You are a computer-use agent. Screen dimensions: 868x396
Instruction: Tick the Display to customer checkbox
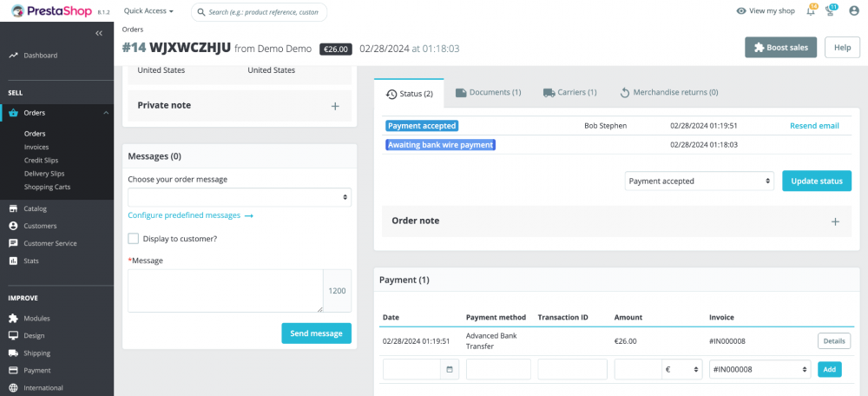(x=134, y=239)
